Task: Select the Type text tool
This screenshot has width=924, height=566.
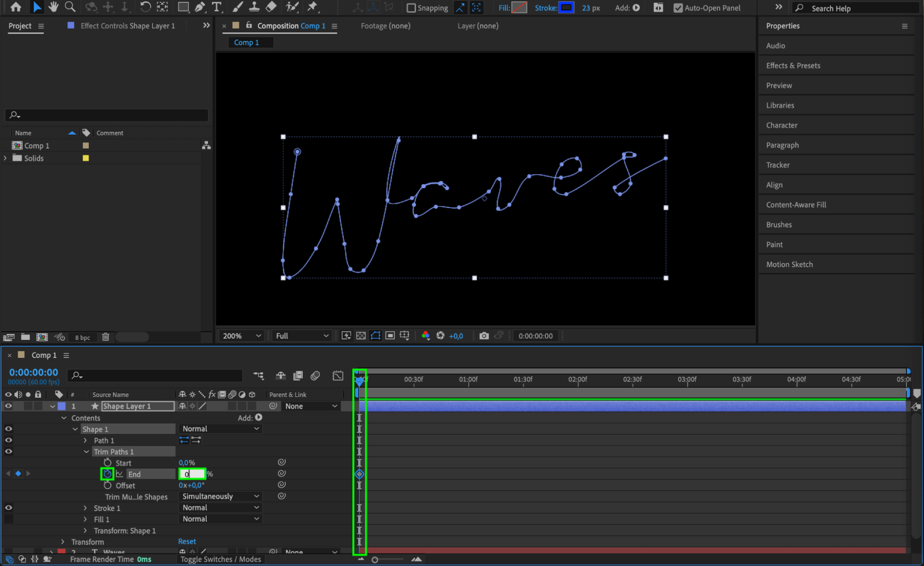Action: [216, 7]
